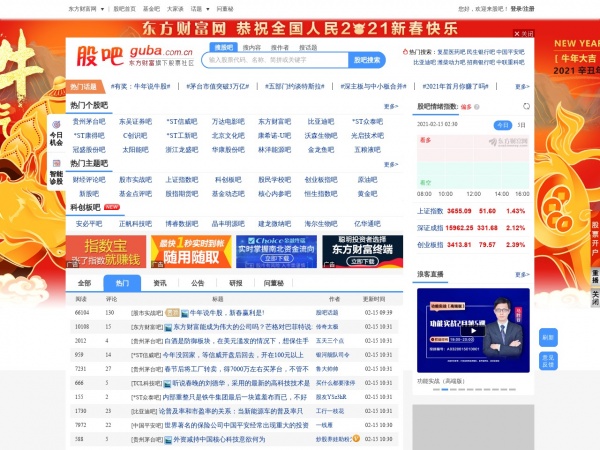Image resolution: width=600 pixels, height=450 pixels.
Task: Select the 搜内容 search tab
Action: click(x=252, y=47)
